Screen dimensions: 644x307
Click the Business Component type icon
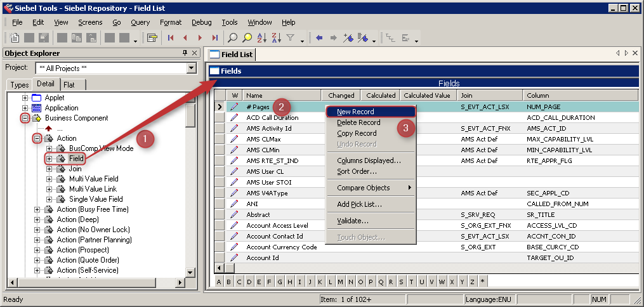pyautogui.click(x=37, y=118)
